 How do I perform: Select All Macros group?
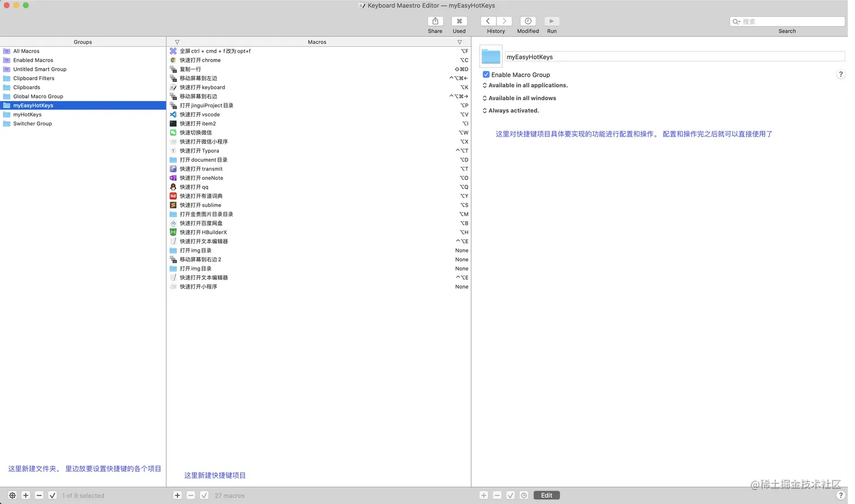[83, 51]
